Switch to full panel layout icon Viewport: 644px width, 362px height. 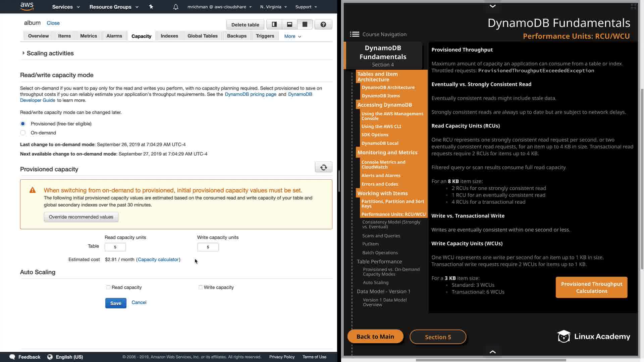pyautogui.click(x=305, y=24)
